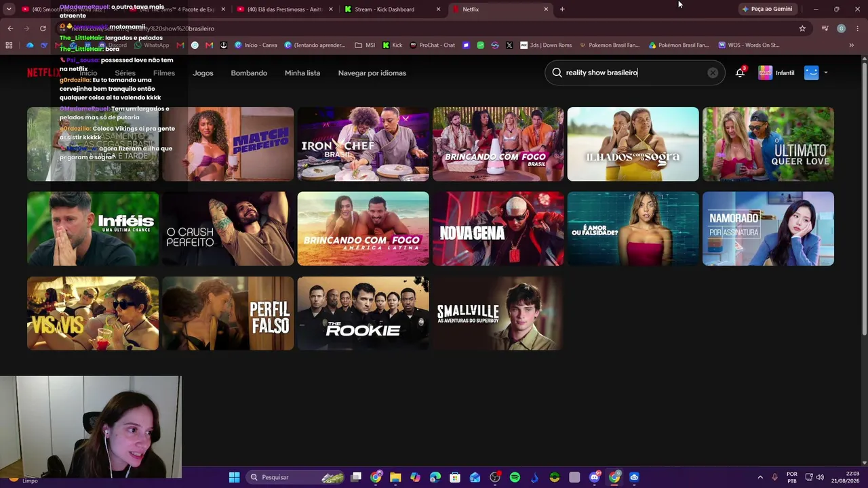
Task: Open the Kick bookmark
Action: [x=392, y=45]
